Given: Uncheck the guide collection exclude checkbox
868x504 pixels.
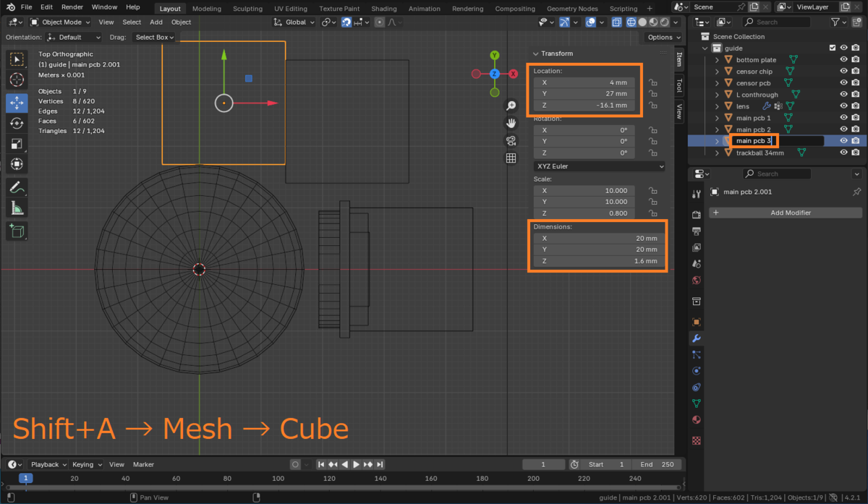Looking at the screenshot, I should pyautogui.click(x=833, y=48).
